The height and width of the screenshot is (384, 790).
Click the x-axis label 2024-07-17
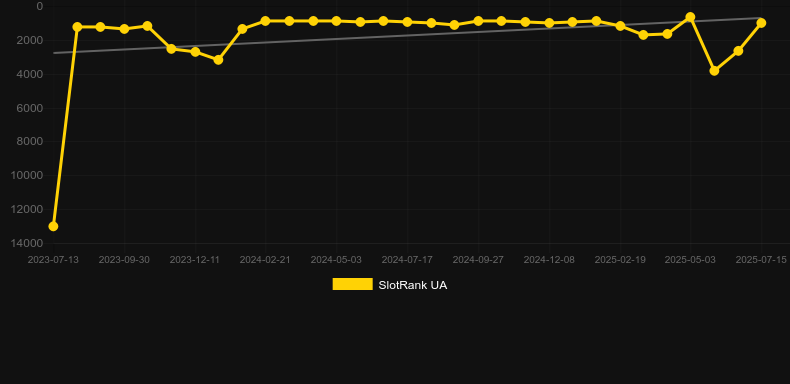click(407, 260)
